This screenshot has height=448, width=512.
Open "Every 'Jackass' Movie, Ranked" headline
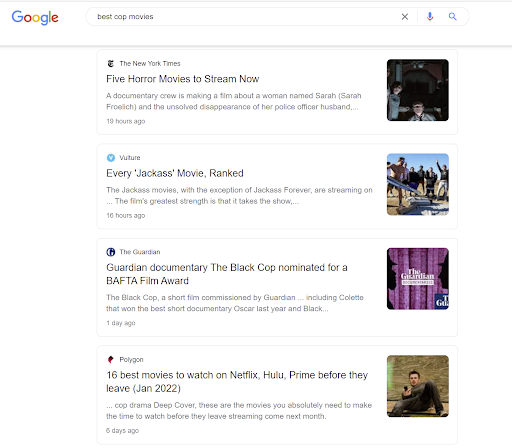(x=175, y=173)
